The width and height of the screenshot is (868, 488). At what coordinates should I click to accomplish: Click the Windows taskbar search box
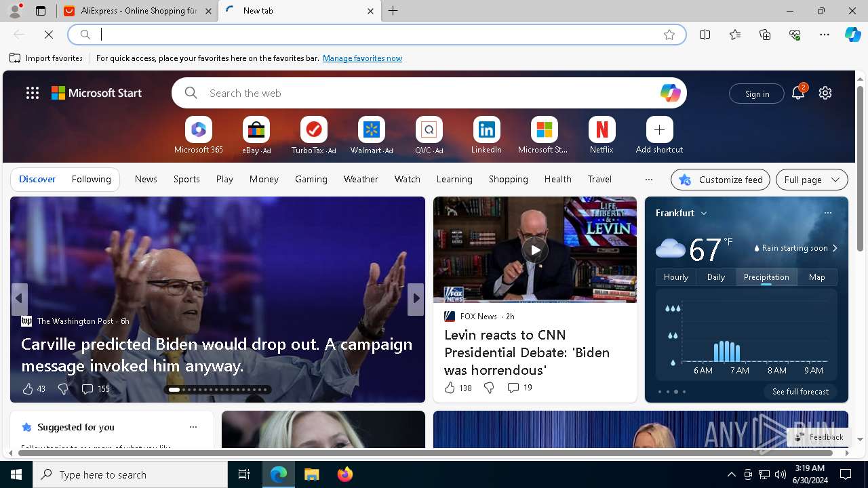[130, 474]
